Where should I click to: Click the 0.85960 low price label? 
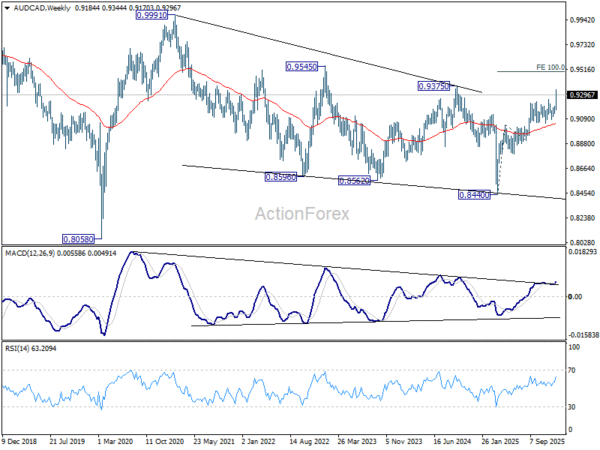coord(279,177)
